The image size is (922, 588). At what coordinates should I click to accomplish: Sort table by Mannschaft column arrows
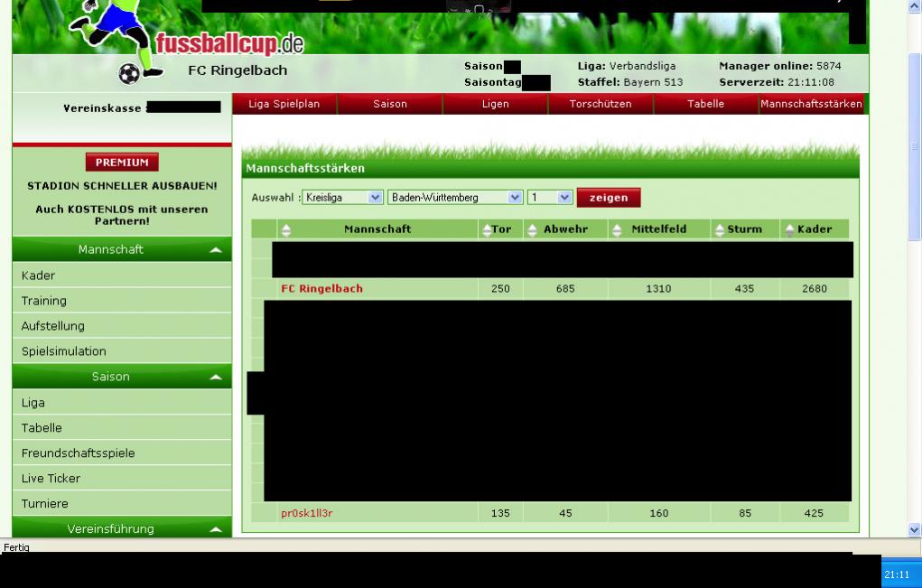285,229
